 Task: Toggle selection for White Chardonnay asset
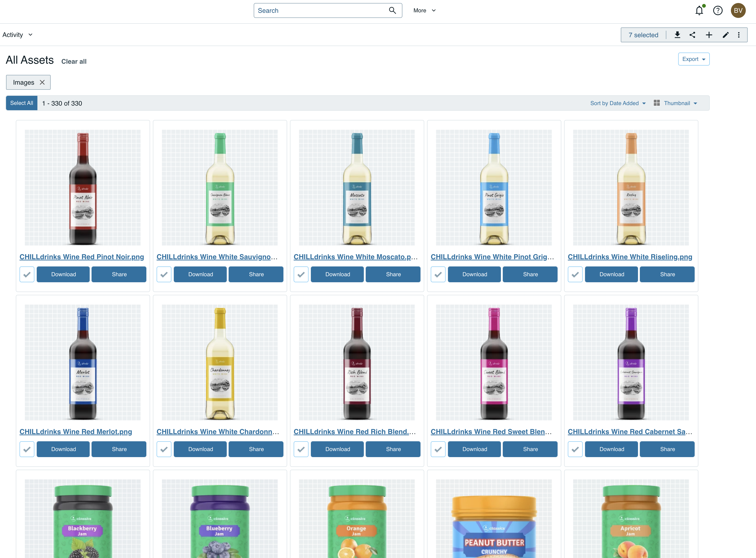(x=164, y=449)
